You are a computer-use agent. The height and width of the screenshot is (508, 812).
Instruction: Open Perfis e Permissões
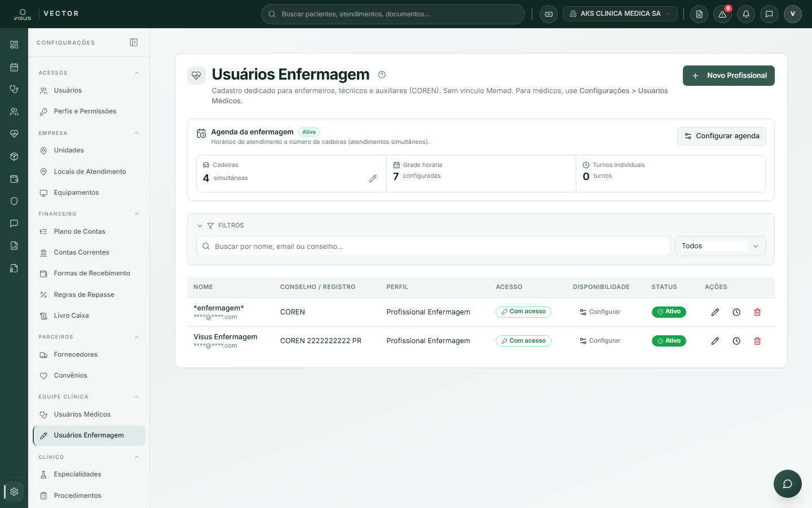89,111
